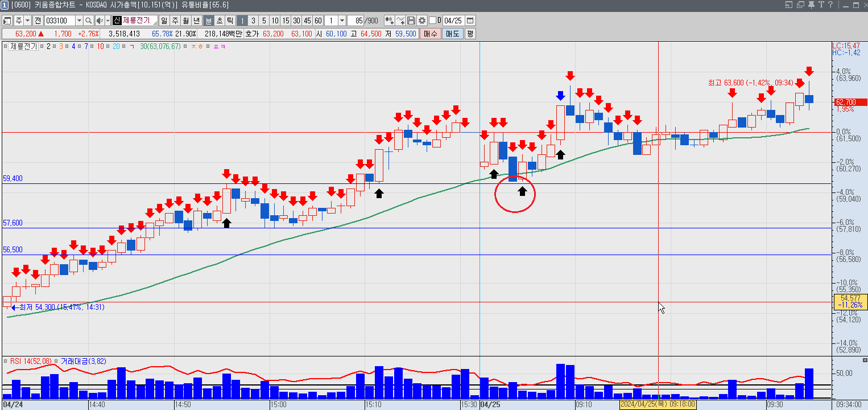Toggle the RSI 14 indicator checkbox

pyautogui.click(x=6, y=361)
